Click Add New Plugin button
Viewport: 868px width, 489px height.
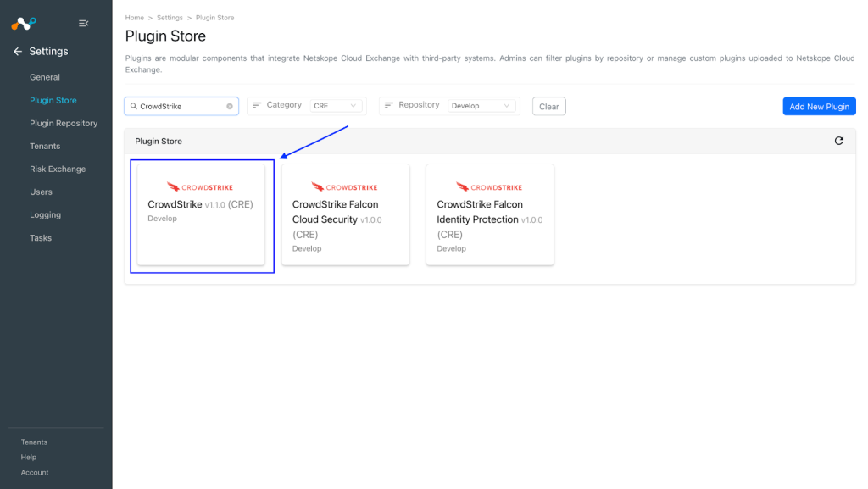pyautogui.click(x=820, y=106)
